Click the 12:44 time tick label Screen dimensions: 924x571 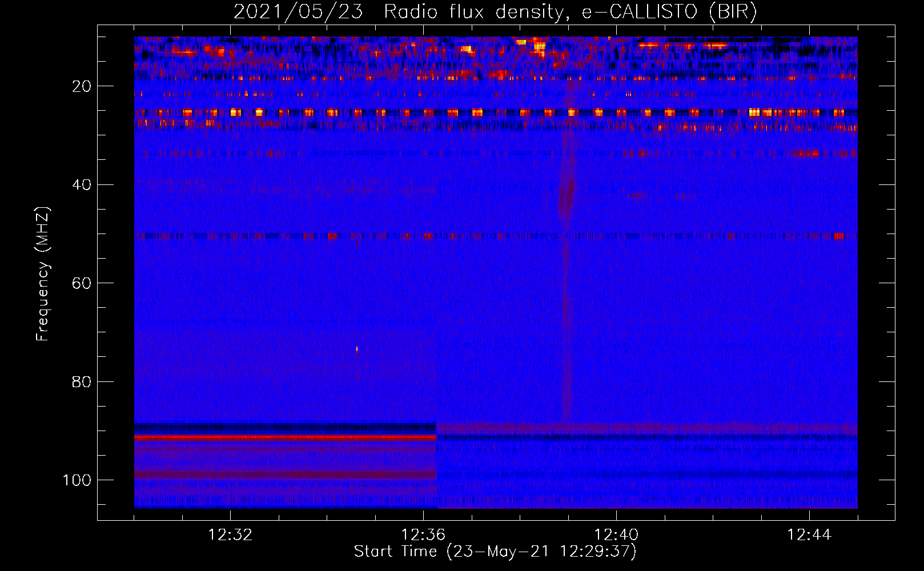click(809, 535)
